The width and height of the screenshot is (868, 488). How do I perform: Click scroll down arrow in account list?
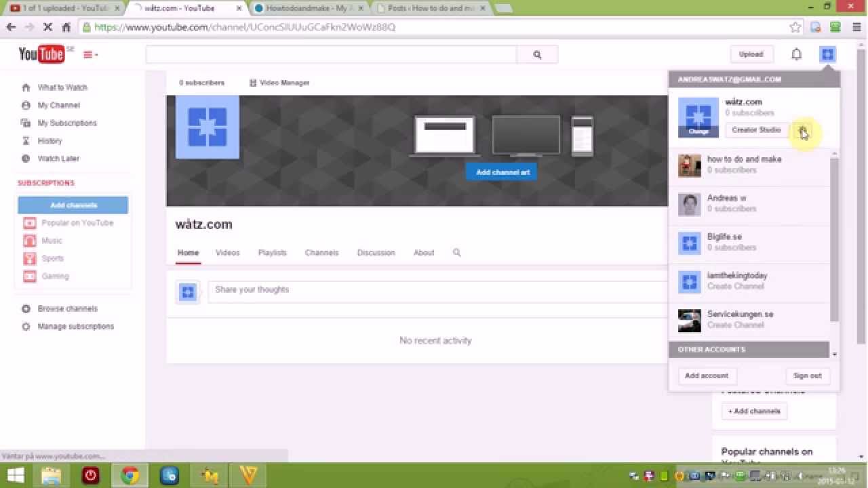tap(835, 354)
